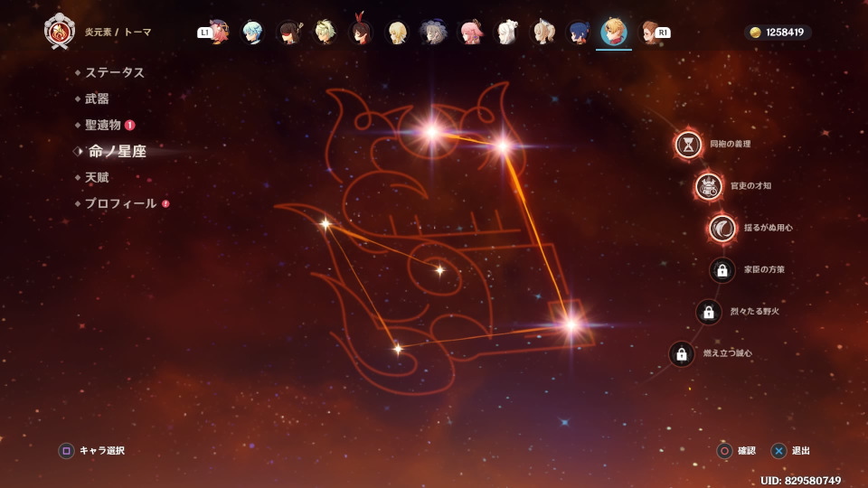Image resolution: width=868 pixels, height=488 pixels.
Task: Click the 揺るがぬ用心 label text
Action: (768, 228)
